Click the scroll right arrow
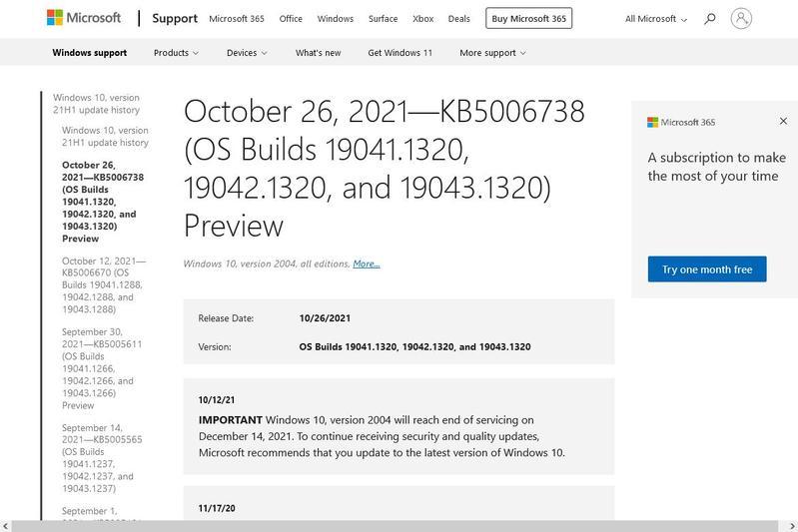Screen dimensions: 798x532 pyautogui.click(x=792, y=526)
